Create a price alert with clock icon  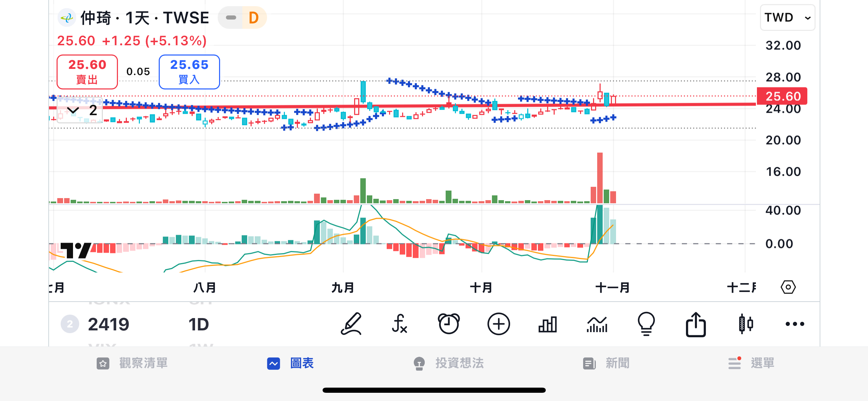coord(449,324)
